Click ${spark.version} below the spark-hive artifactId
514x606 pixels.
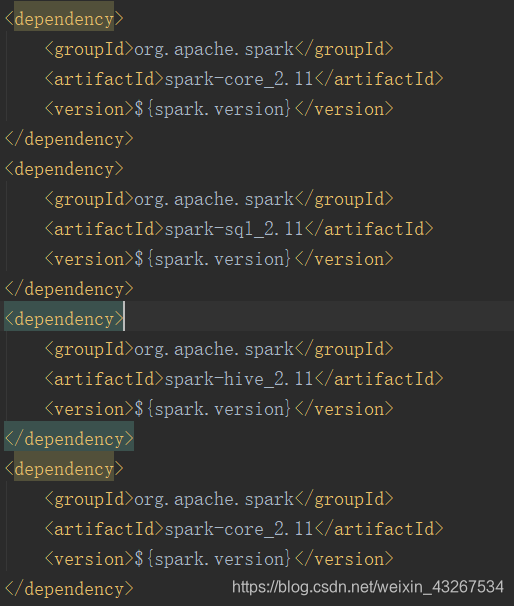[213, 409]
